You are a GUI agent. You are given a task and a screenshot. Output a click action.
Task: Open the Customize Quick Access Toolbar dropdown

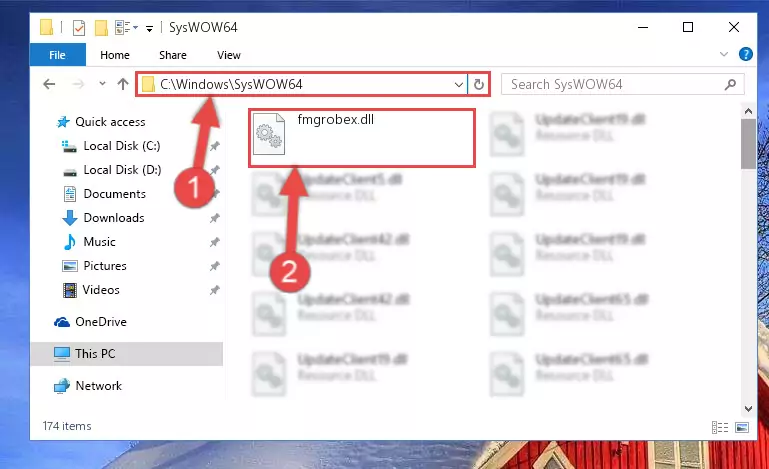point(149,28)
